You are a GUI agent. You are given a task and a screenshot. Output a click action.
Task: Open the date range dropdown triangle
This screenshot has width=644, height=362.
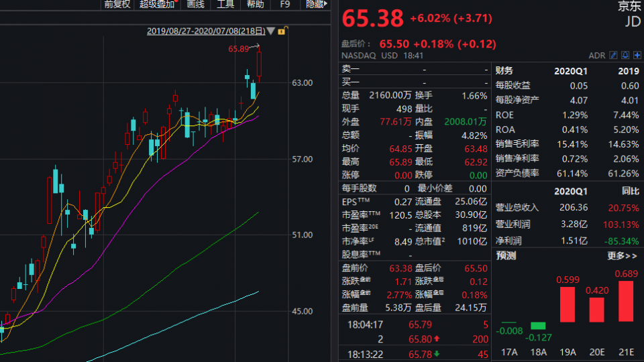click(x=270, y=31)
